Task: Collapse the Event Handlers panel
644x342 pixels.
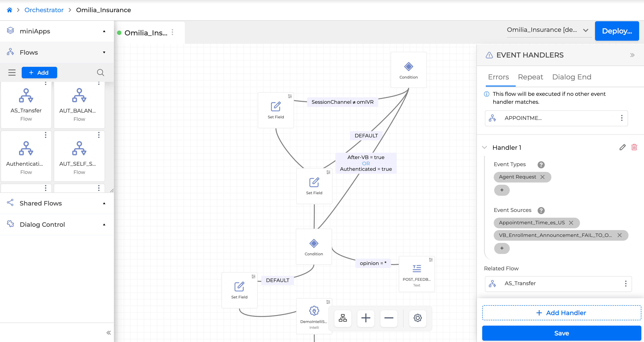Action: (x=632, y=55)
